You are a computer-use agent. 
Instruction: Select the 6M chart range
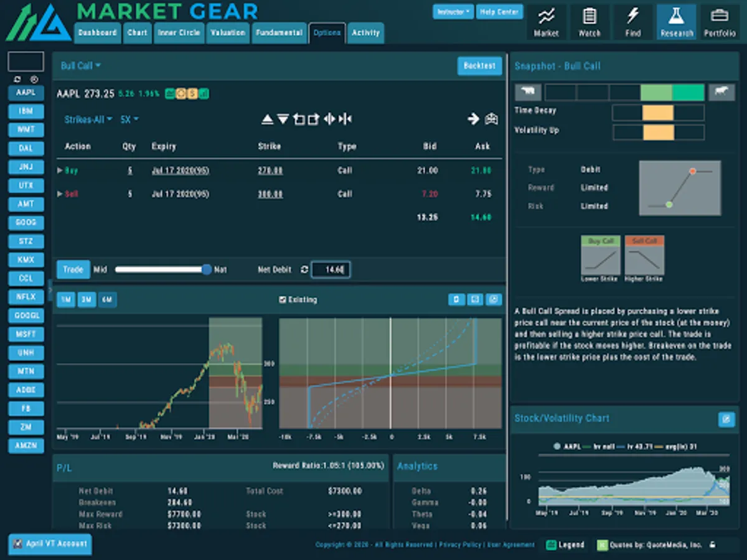click(107, 300)
